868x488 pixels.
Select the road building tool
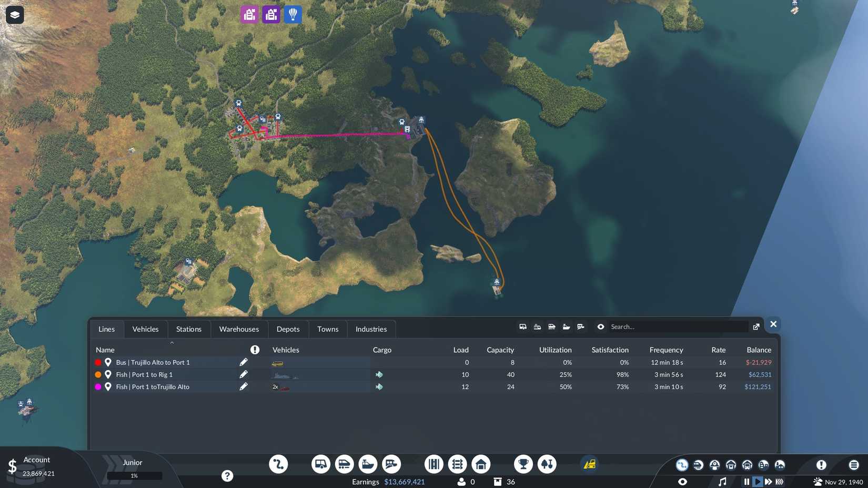click(x=434, y=464)
